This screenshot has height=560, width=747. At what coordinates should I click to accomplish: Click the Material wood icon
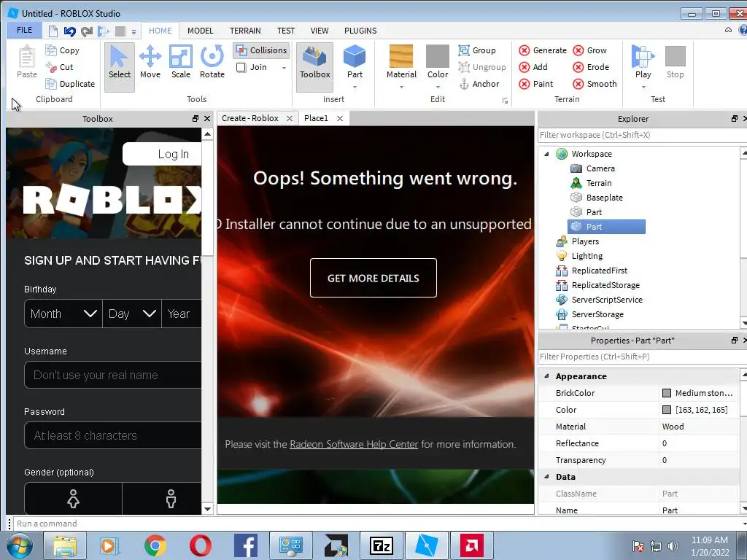401,57
